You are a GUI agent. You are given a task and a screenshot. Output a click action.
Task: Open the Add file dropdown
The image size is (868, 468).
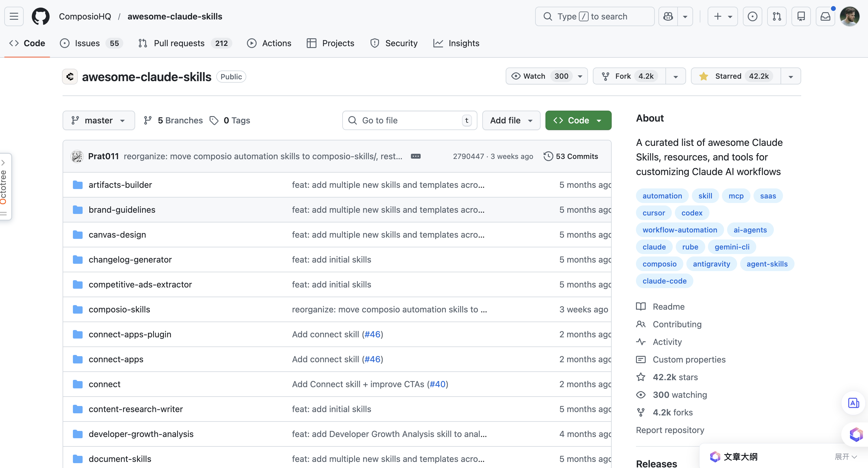[x=511, y=120]
